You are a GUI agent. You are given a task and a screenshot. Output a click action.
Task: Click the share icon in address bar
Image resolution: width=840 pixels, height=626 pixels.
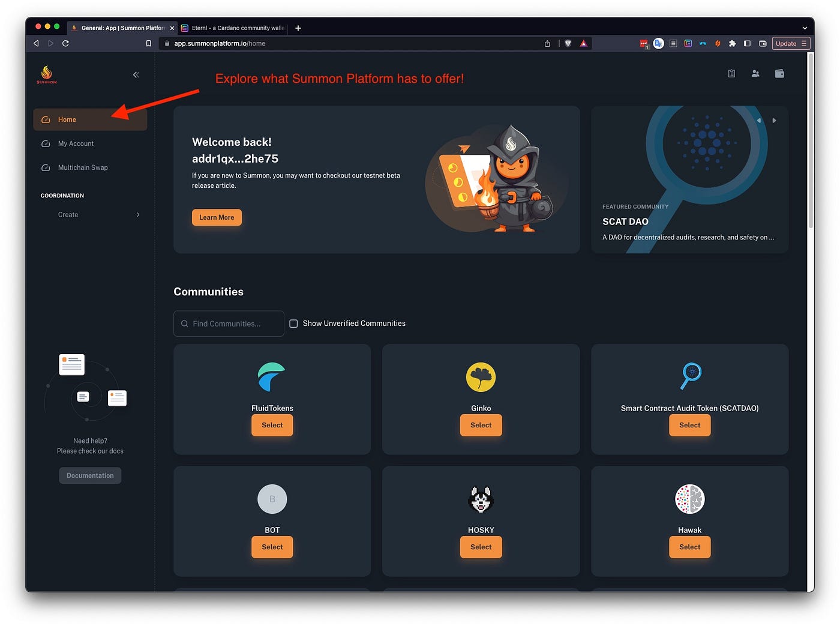tap(547, 43)
